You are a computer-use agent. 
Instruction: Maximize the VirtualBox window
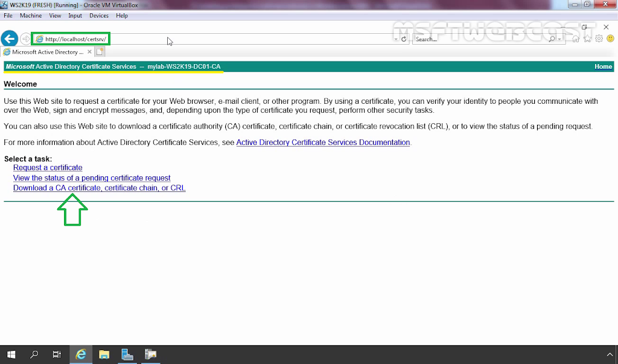587,4
